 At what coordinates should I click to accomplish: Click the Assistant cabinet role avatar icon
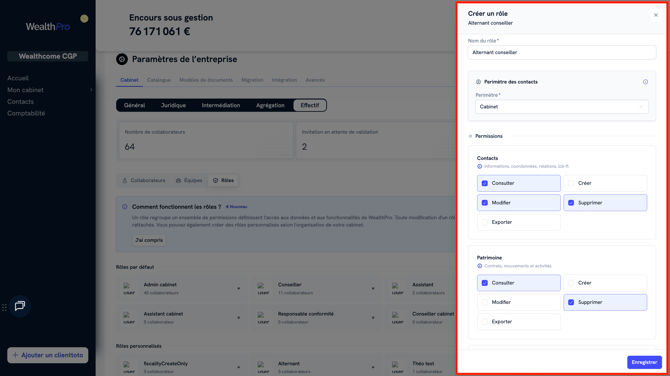[x=129, y=317]
